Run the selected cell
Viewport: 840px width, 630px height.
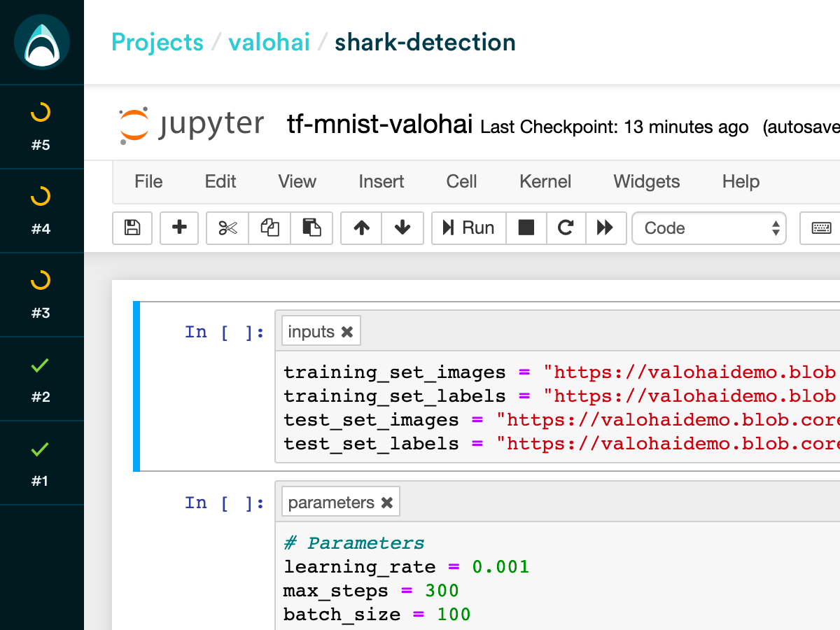click(468, 227)
